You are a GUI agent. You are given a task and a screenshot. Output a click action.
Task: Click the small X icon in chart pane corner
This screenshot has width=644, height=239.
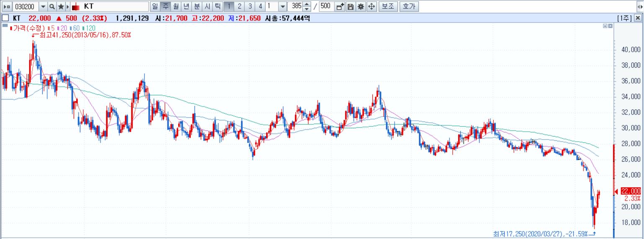pyautogui.click(x=610, y=26)
